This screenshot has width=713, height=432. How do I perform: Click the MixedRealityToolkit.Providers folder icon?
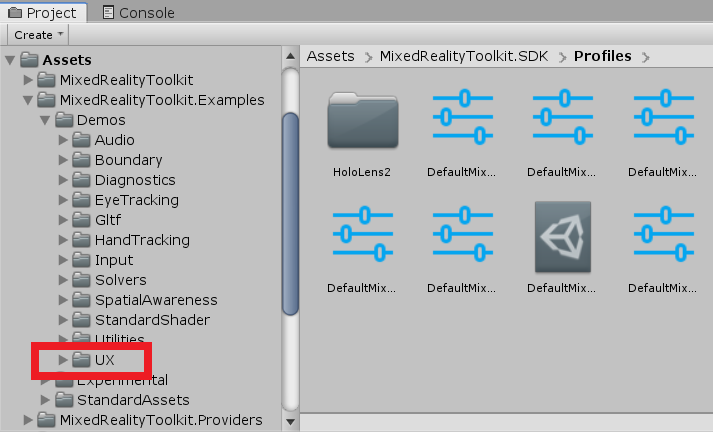[x=46, y=420]
